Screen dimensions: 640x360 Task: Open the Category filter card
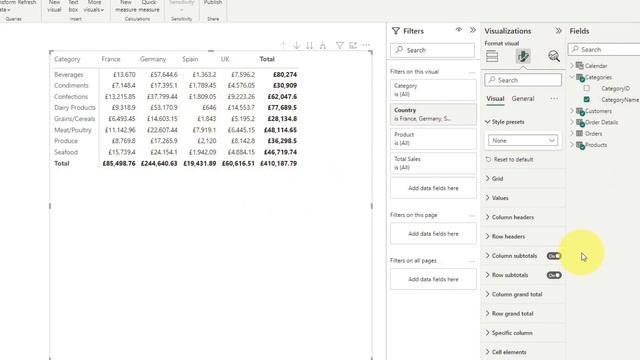(x=433, y=90)
